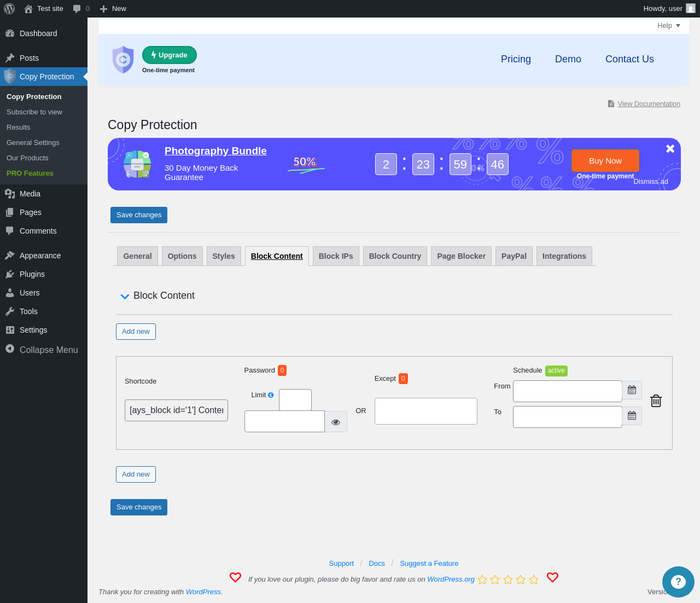Switch to the Block IPs tab
Image resolution: width=700 pixels, height=603 pixels.
point(336,256)
